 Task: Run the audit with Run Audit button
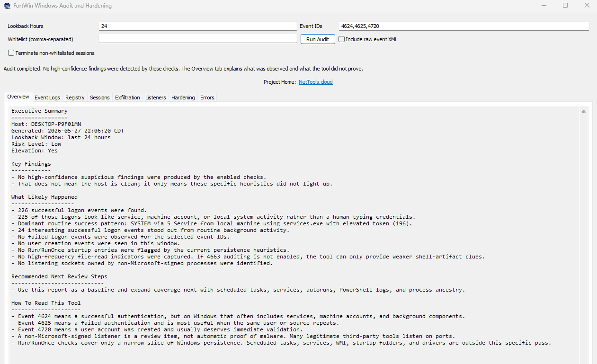click(x=318, y=39)
